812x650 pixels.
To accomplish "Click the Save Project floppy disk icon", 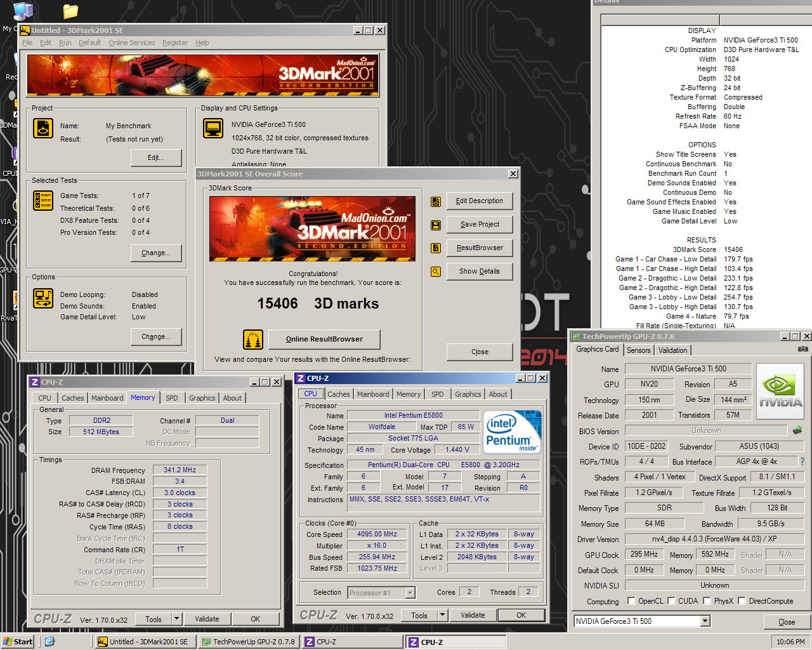I will click(436, 225).
